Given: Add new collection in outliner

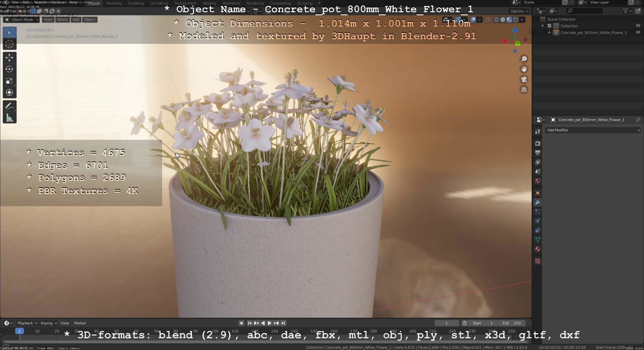Looking at the screenshot, I should click(638, 11).
